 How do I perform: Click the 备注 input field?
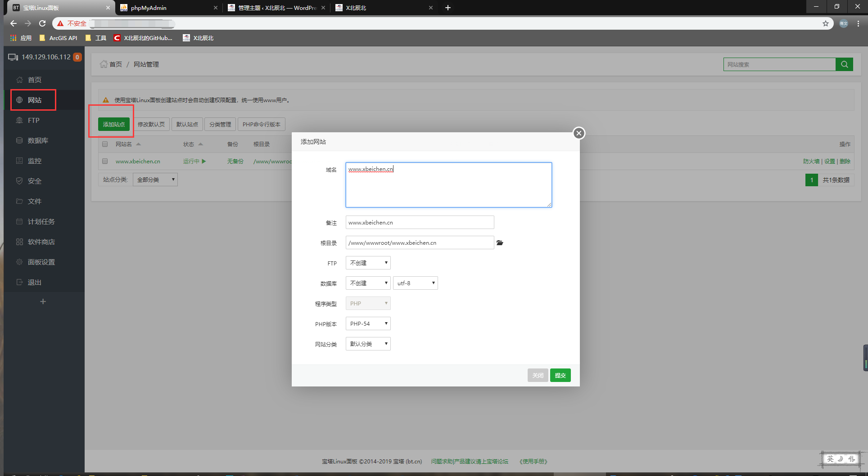coord(420,222)
